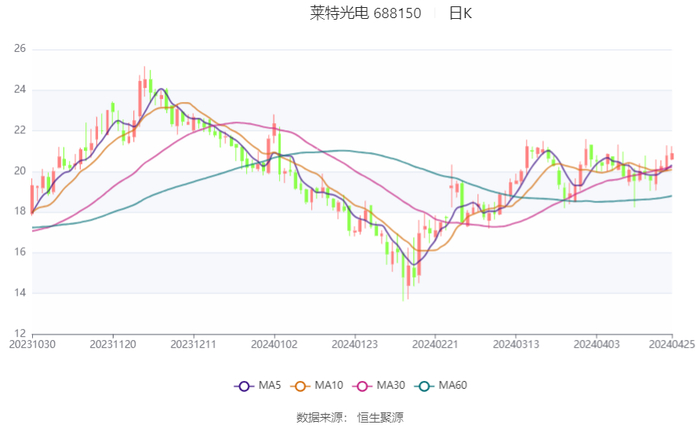
Task: Click the 20240102 date axis label
Action: pyautogui.click(x=274, y=344)
